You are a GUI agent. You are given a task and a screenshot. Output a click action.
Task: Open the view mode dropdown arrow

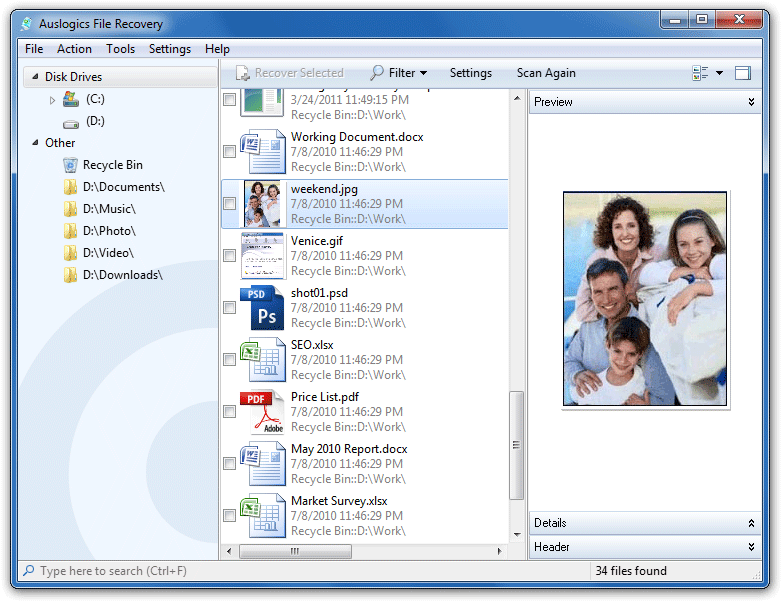pyautogui.click(x=719, y=73)
